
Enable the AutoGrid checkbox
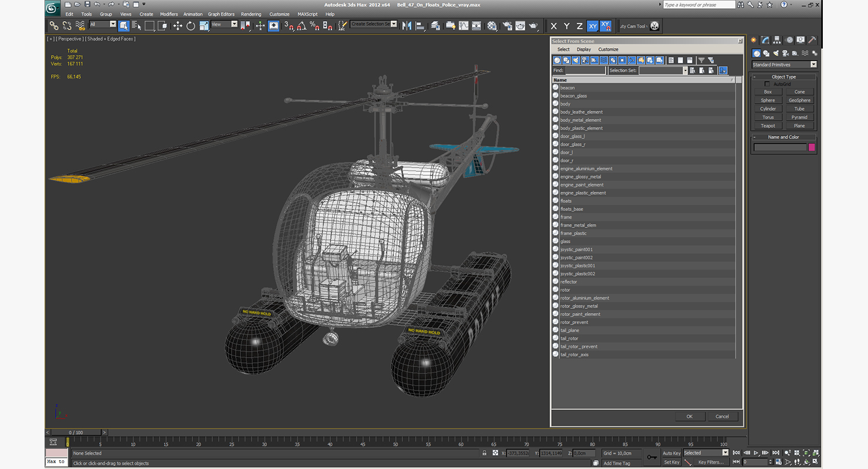(x=767, y=84)
